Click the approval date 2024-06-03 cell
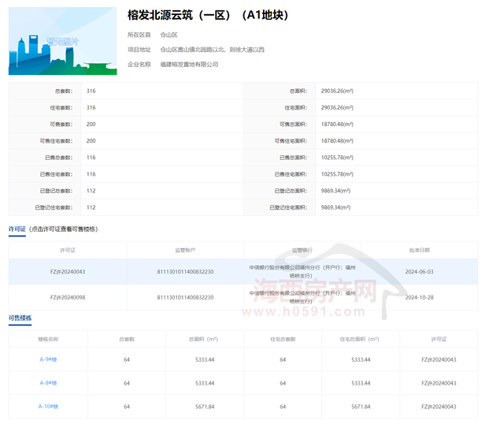This screenshot has width=504, height=428. pos(419,271)
